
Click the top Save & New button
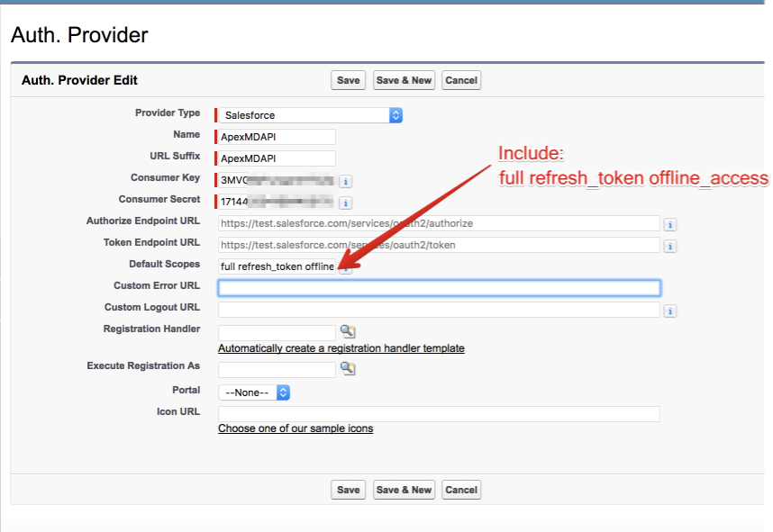404,80
